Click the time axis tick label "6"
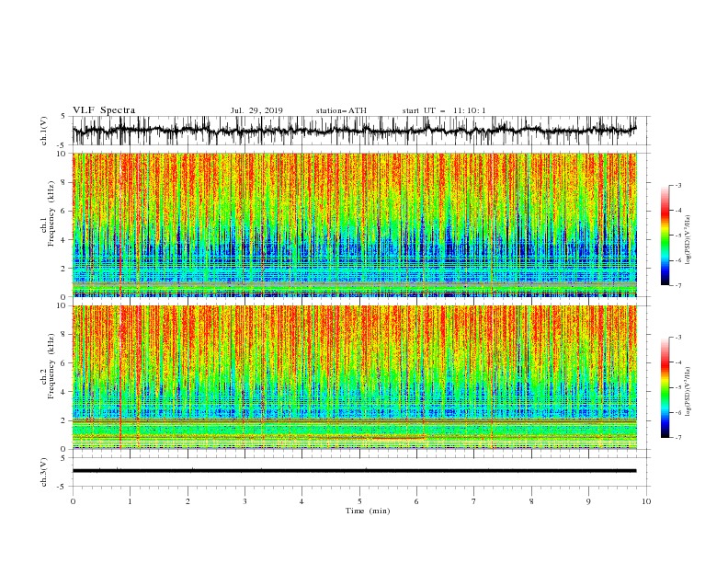Screen dimensions: 728x563 pos(416,501)
